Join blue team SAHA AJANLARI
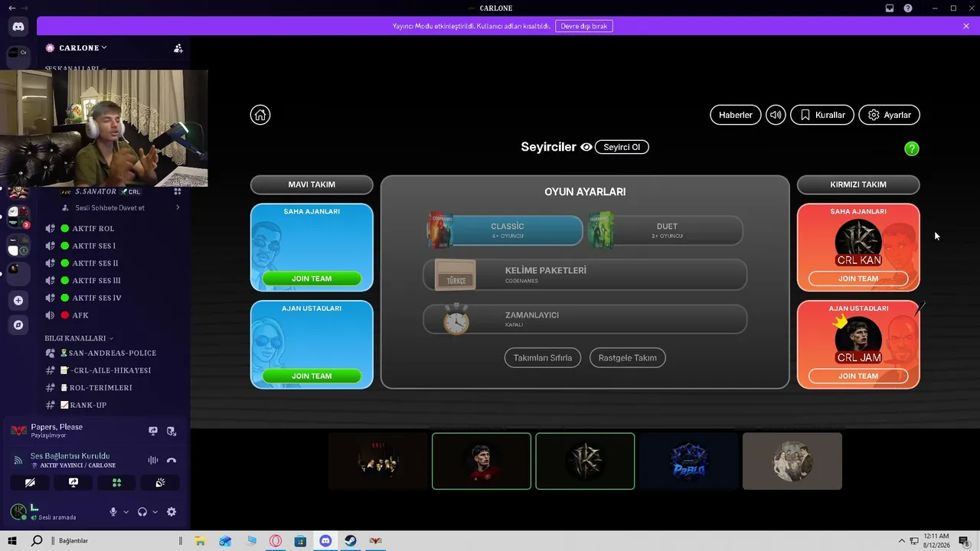This screenshot has height=551, width=980. (x=312, y=279)
